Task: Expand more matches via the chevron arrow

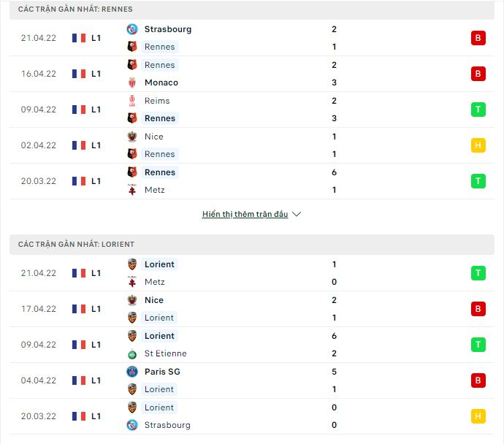Action: [x=297, y=214]
